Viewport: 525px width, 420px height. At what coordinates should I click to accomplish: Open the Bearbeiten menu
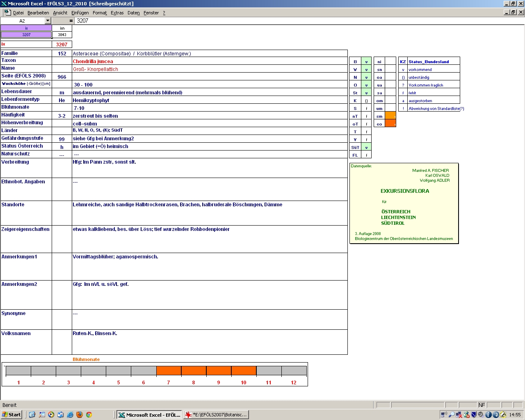click(x=38, y=13)
